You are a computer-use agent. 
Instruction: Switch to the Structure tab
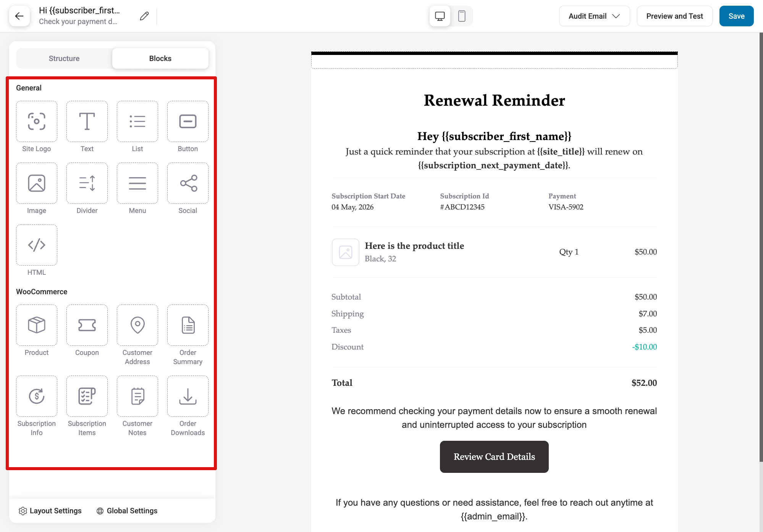[64, 58]
